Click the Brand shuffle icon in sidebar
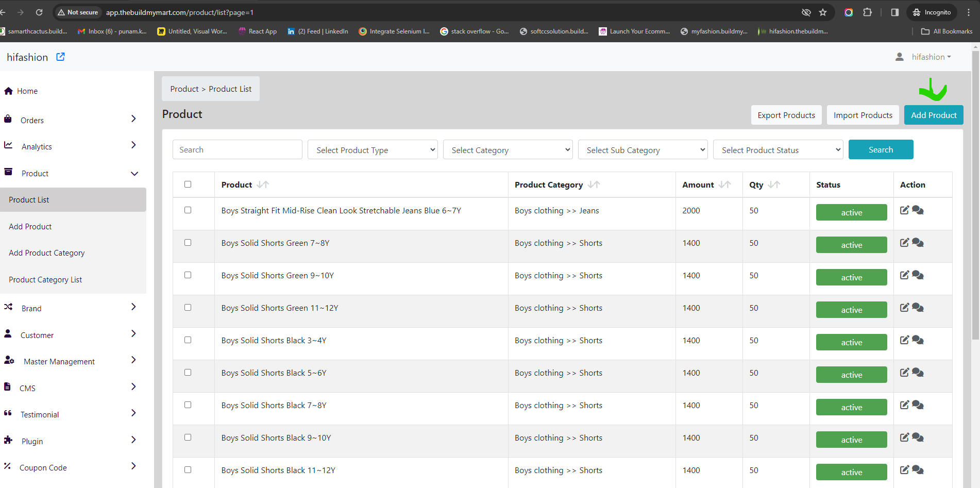Image resolution: width=980 pixels, height=488 pixels. click(8, 307)
